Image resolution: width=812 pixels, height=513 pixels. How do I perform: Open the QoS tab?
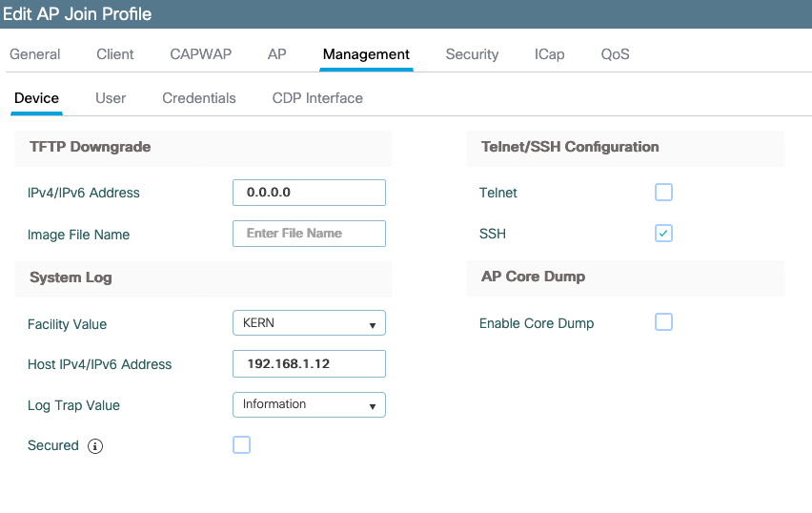[x=616, y=54]
